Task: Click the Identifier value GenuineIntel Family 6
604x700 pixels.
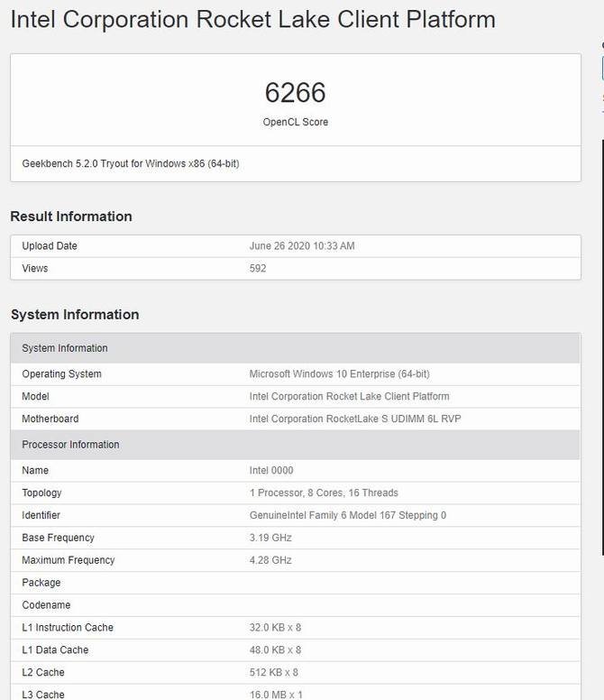Action: [347, 516]
